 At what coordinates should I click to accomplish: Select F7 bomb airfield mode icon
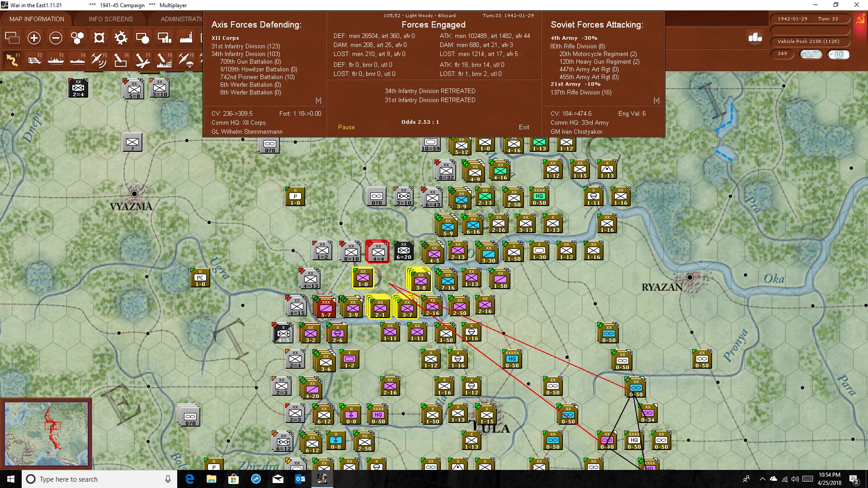click(142, 60)
